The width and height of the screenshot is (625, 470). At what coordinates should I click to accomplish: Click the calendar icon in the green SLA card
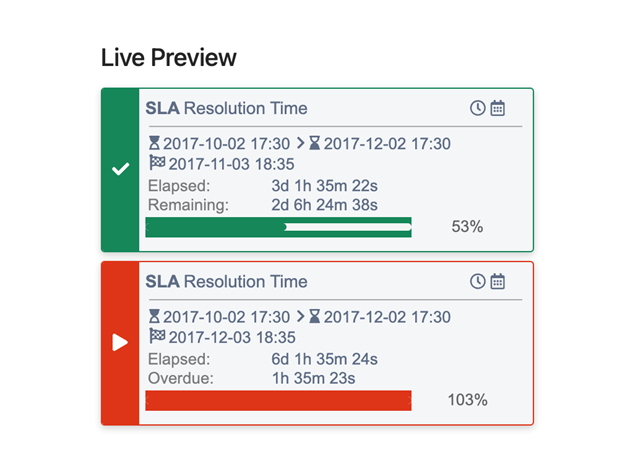click(x=498, y=108)
